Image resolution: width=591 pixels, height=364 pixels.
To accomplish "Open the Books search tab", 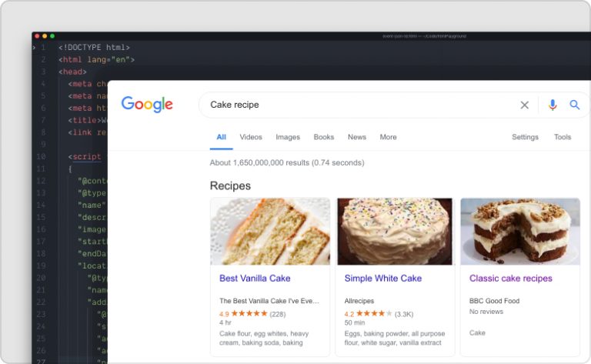I will point(324,137).
